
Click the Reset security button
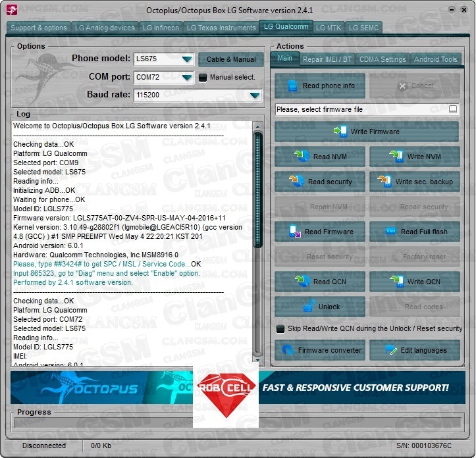tap(320, 257)
